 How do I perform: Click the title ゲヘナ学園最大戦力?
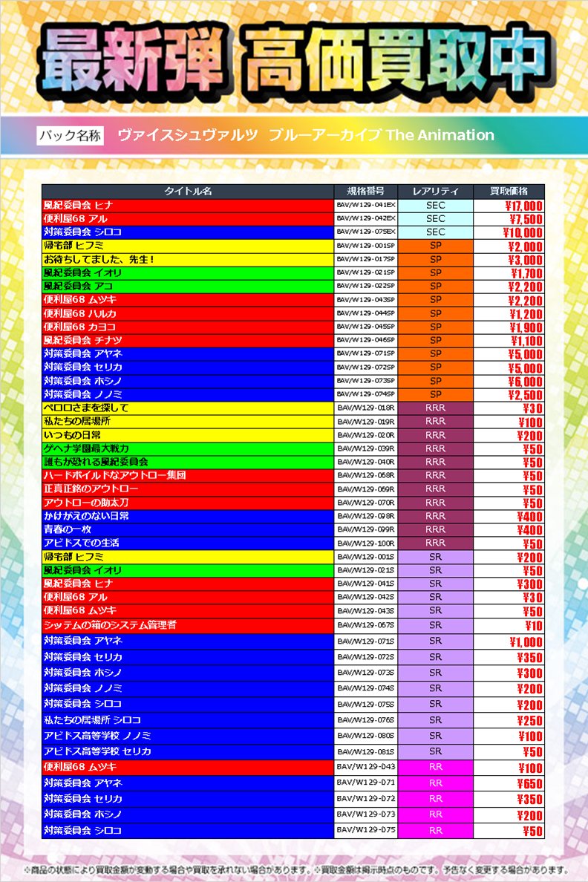87,448
